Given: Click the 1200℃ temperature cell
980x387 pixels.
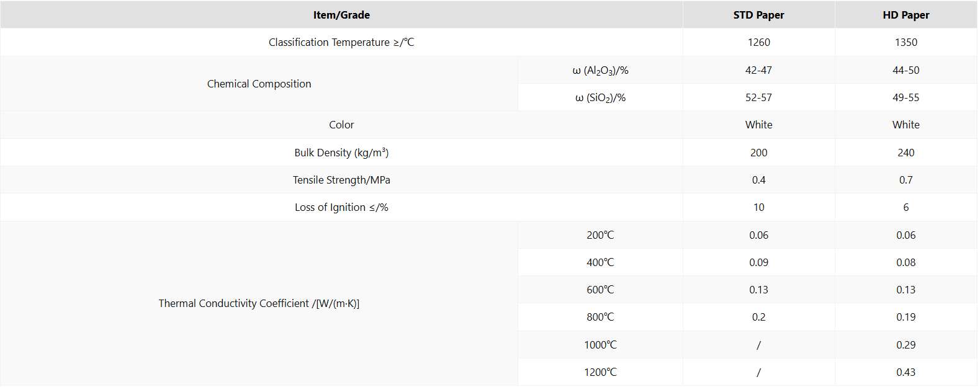Looking at the screenshot, I should [x=600, y=372].
